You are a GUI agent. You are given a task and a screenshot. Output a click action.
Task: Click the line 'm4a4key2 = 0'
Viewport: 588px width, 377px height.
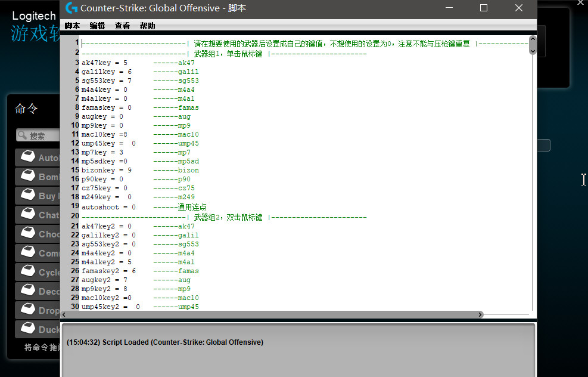(x=107, y=254)
